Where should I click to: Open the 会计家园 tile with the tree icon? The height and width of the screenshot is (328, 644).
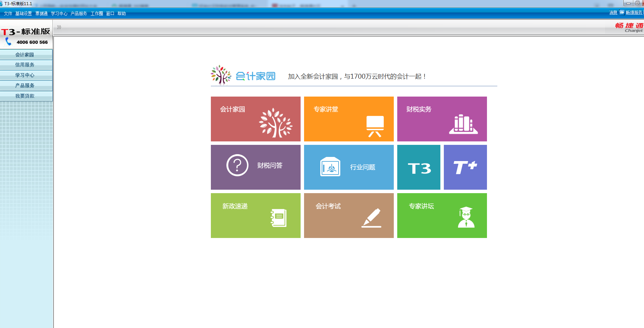255,119
